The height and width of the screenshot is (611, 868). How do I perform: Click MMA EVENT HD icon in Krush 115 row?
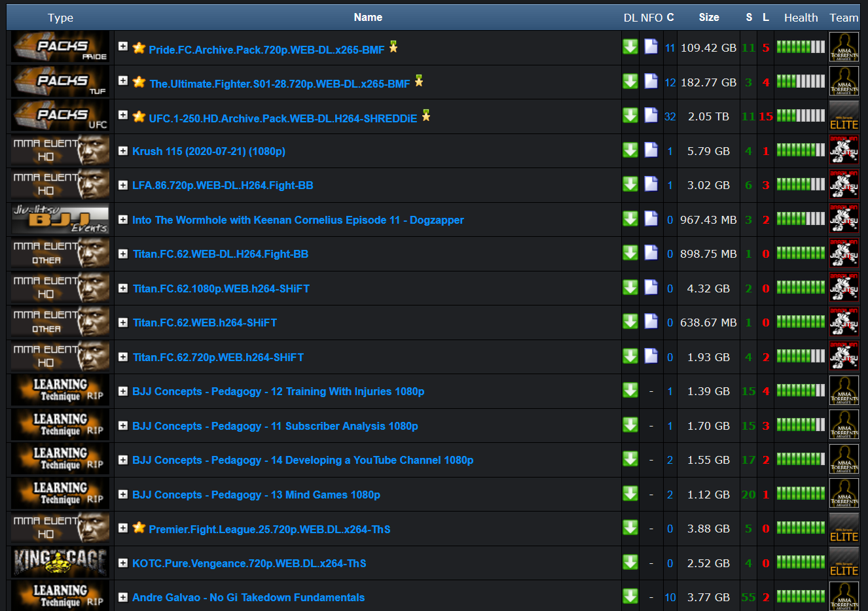click(x=60, y=150)
